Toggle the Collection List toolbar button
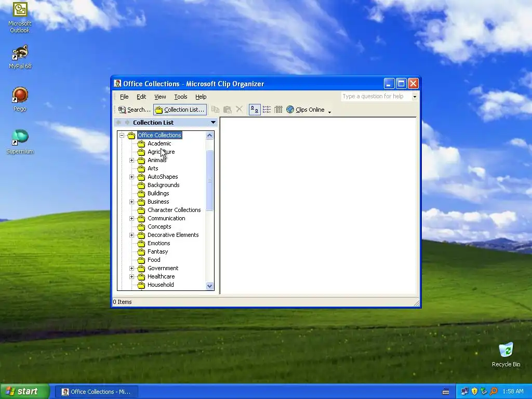Screen dimensions: 532x399 tap(180, 110)
